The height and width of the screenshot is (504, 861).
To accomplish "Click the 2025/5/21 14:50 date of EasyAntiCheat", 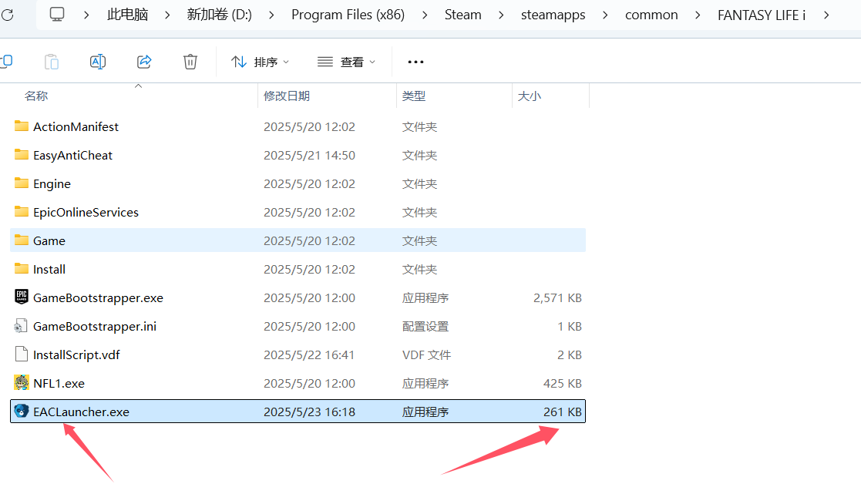I will tap(309, 156).
